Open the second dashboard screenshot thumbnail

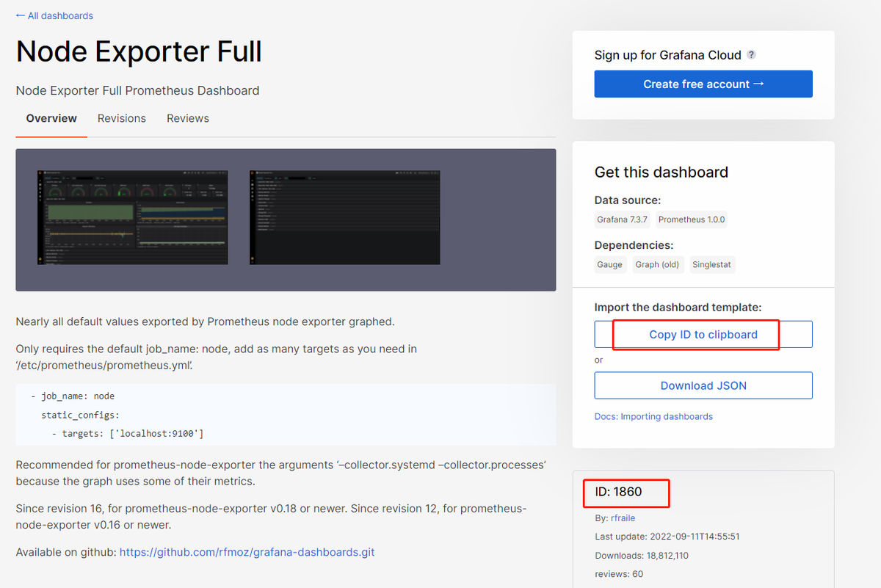click(344, 217)
